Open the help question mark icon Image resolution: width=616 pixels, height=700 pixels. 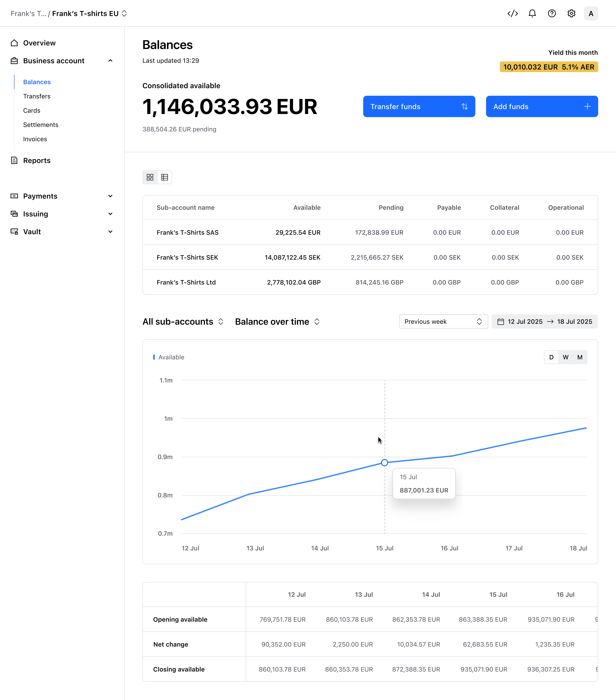tap(552, 13)
